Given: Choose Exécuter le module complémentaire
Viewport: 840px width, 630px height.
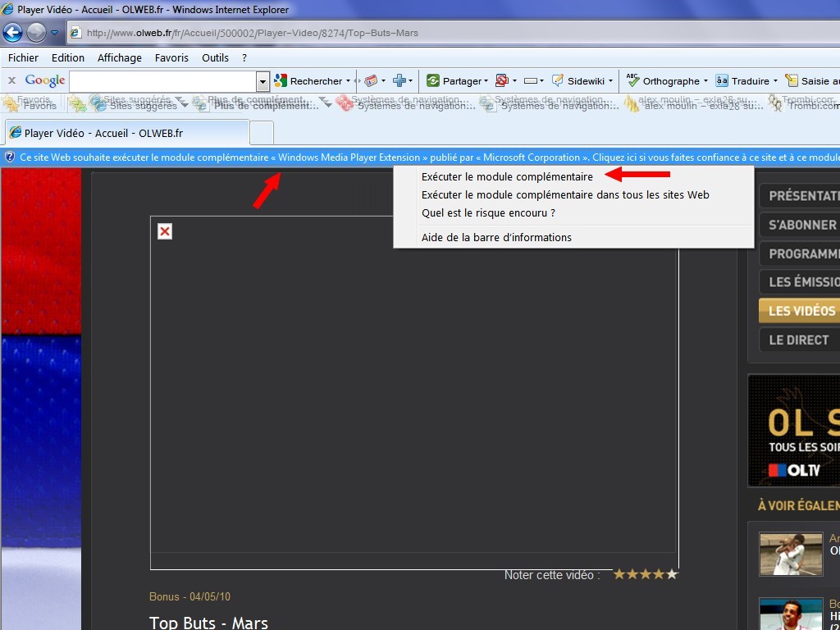Looking at the screenshot, I should [x=507, y=177].
